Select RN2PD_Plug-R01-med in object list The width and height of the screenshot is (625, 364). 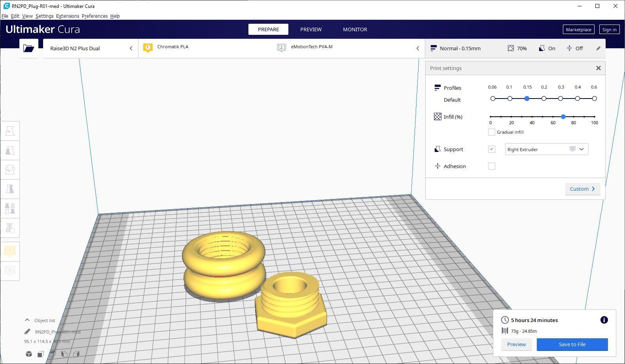(x=58, y=332)
